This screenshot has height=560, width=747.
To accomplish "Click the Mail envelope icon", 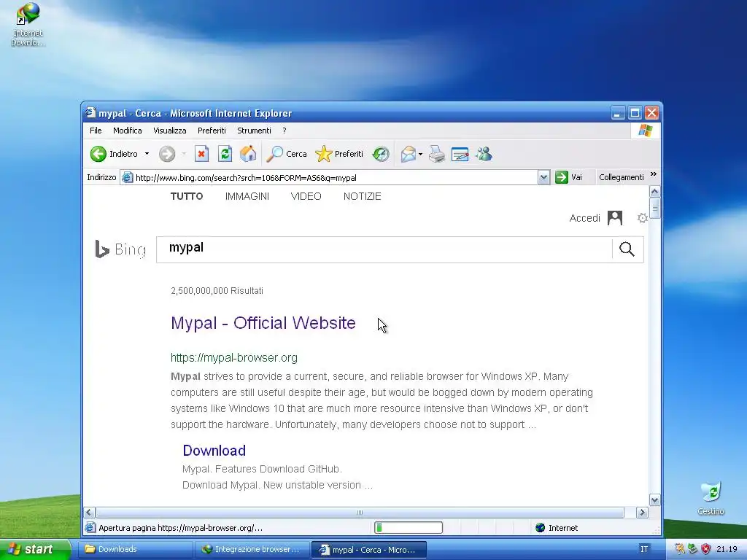I will point(409,154).
